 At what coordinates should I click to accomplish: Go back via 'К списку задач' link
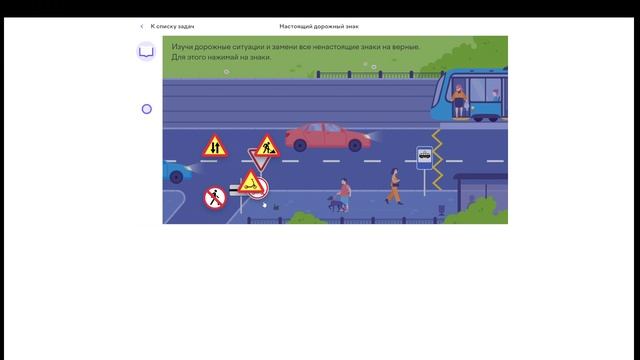click(172, 26)
